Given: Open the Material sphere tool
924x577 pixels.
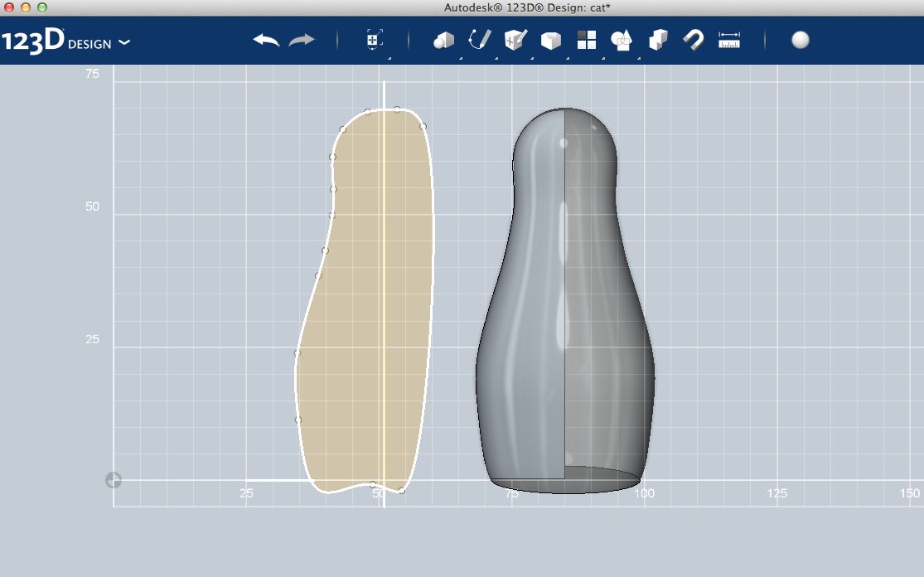Looking at the screenshot, I should 801,40.
